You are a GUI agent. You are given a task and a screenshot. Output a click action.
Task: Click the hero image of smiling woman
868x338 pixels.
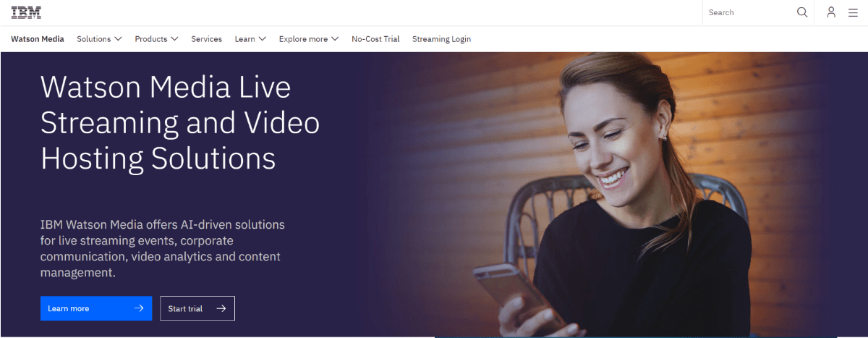point(622,195)
